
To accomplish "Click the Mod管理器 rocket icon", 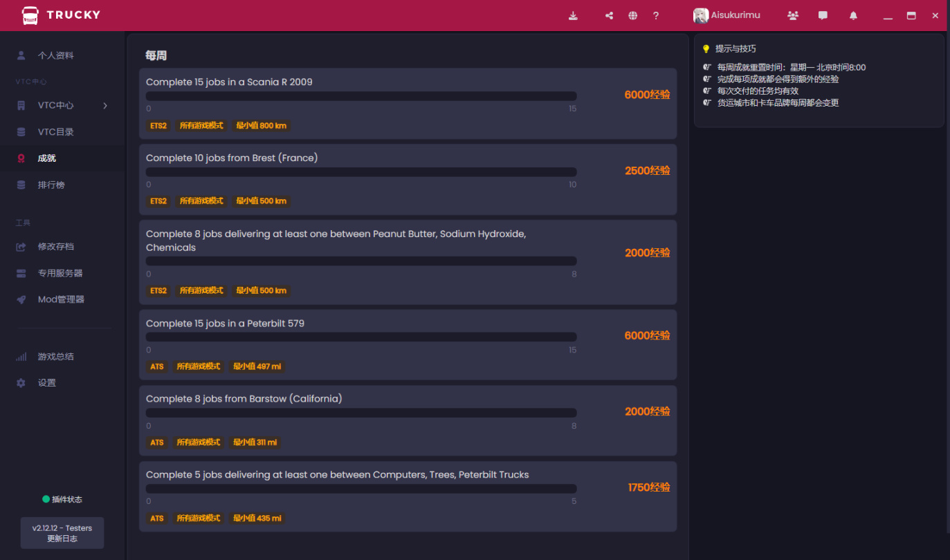I will pos(21,299).
